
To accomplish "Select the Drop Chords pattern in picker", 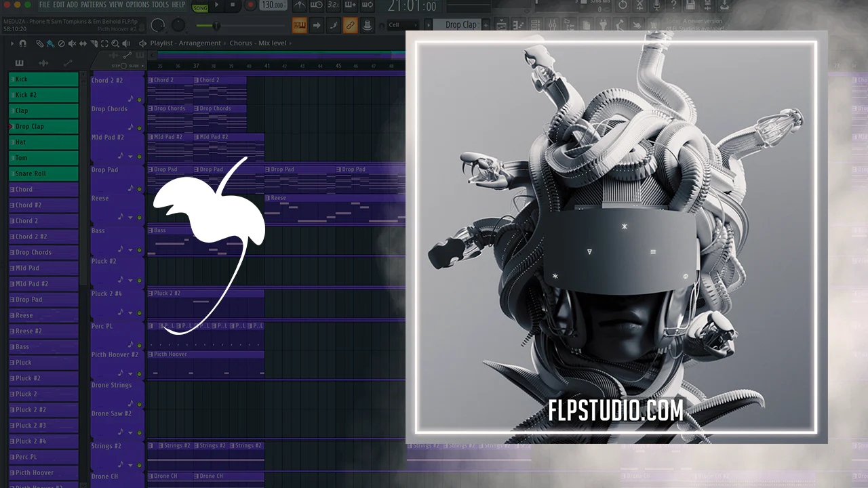I will coord(44,252).
